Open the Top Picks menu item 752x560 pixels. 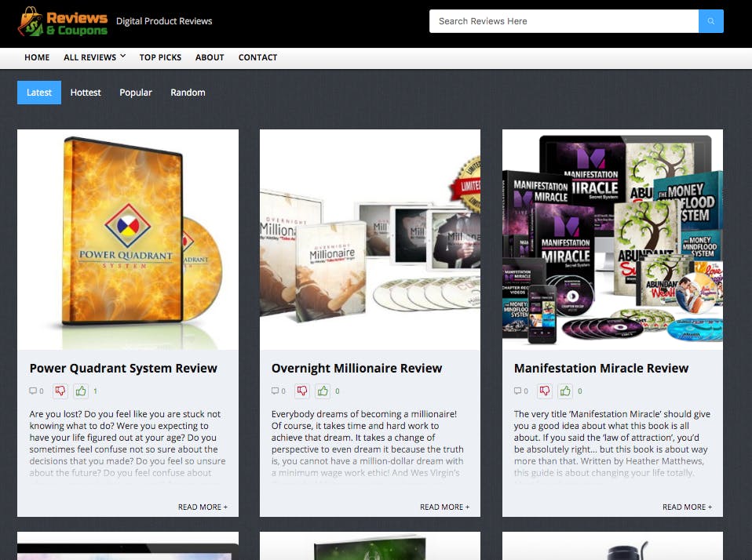(160, 57)
